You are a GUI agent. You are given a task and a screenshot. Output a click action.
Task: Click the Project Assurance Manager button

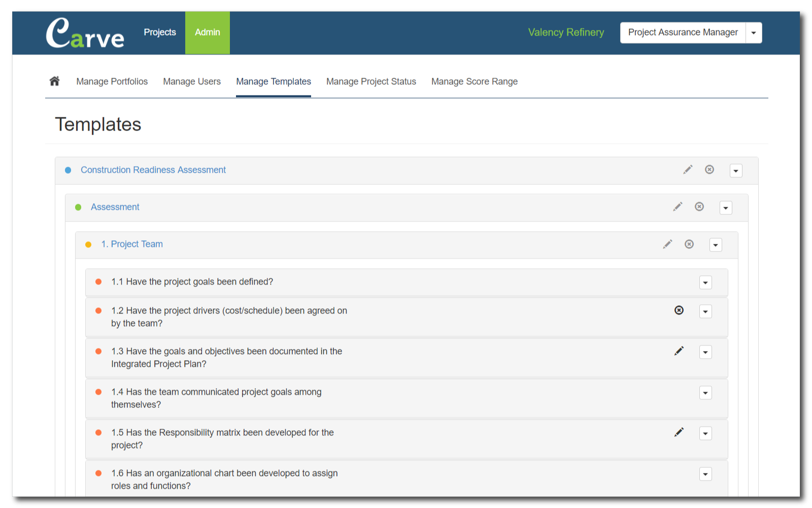click(x=683, y=33)
